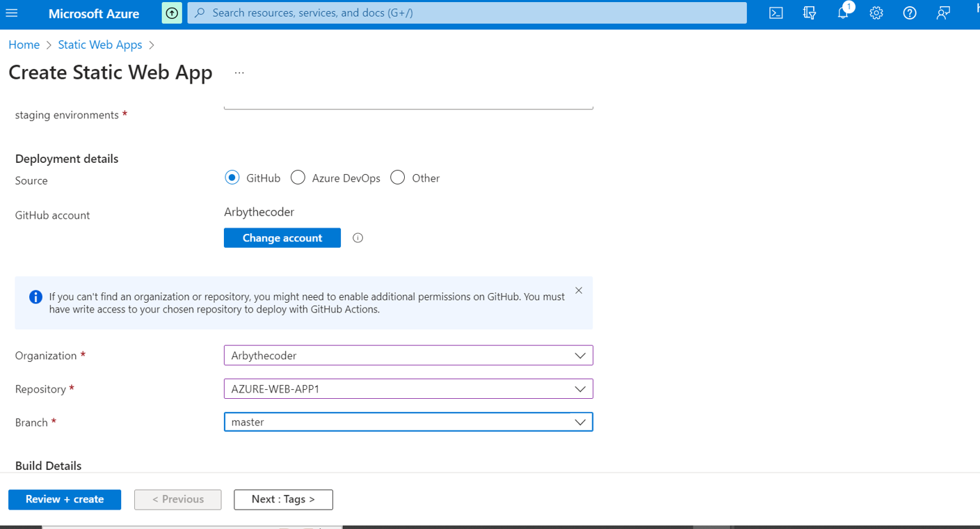Open the Notifications bell
Viewport: 980px width, 529px height.
pos(842,13)
